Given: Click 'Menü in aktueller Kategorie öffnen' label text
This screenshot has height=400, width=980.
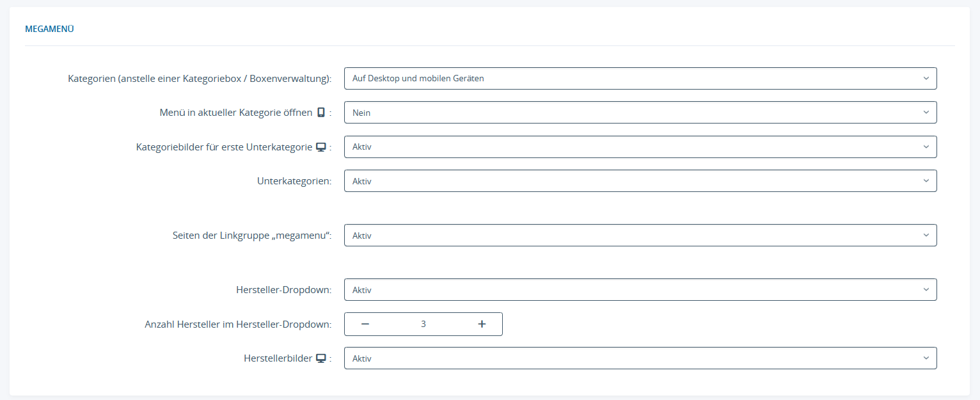Looking at the screenshot, I should tap(235, 113).
